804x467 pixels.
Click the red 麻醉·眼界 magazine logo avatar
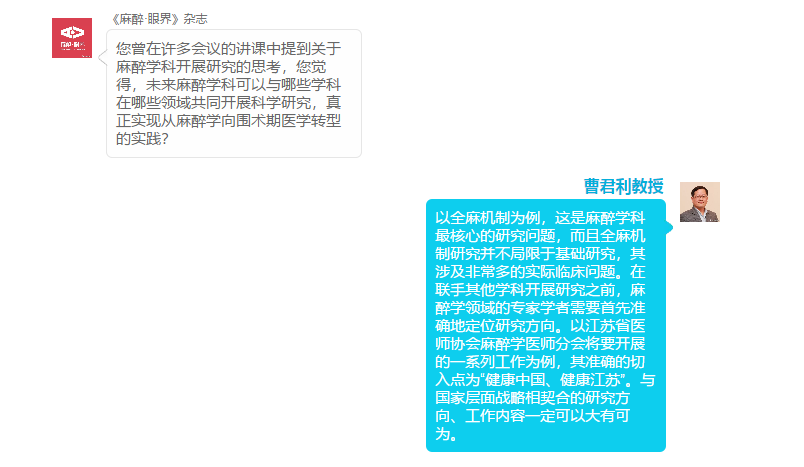pos(72,38)
